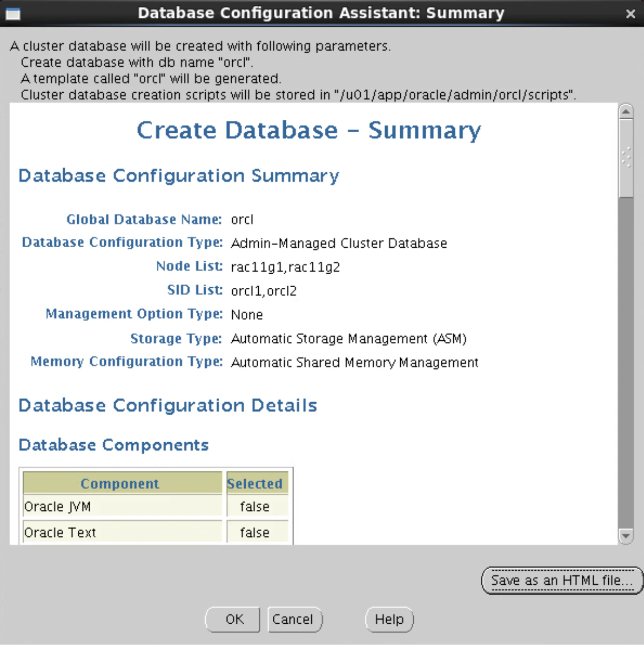Viewport: 644px width, 645px height.
Task: Select the Oracle JVM component cell
Action: click(123, 506)
